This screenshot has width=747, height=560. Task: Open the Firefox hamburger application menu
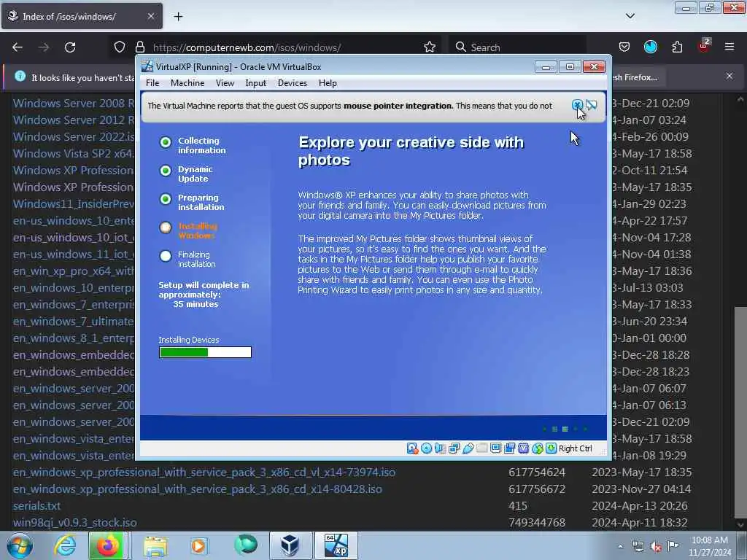(729, 47)
